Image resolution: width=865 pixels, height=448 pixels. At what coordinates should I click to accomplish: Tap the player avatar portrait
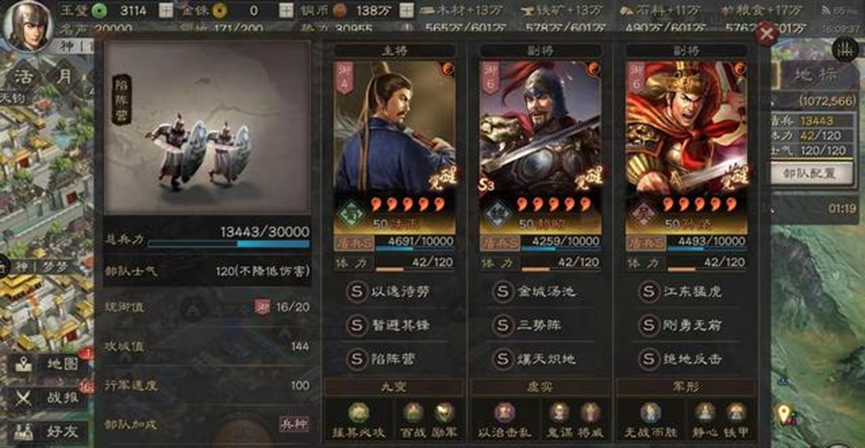point(28,25)
